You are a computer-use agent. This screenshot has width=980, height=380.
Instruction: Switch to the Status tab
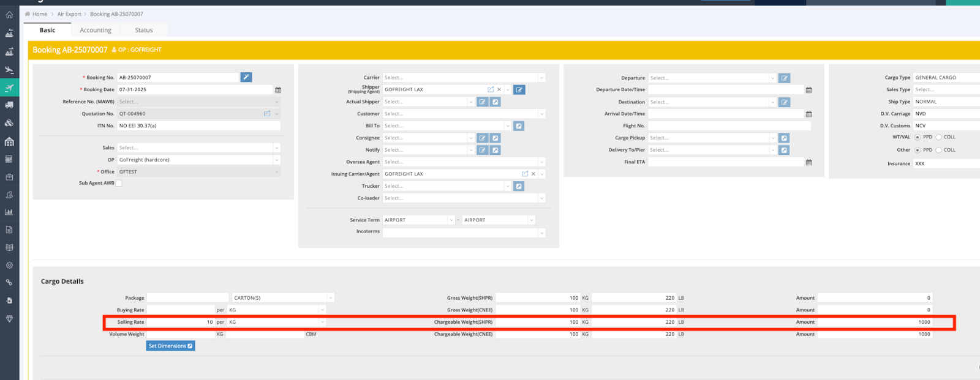(x=144, y=30)
